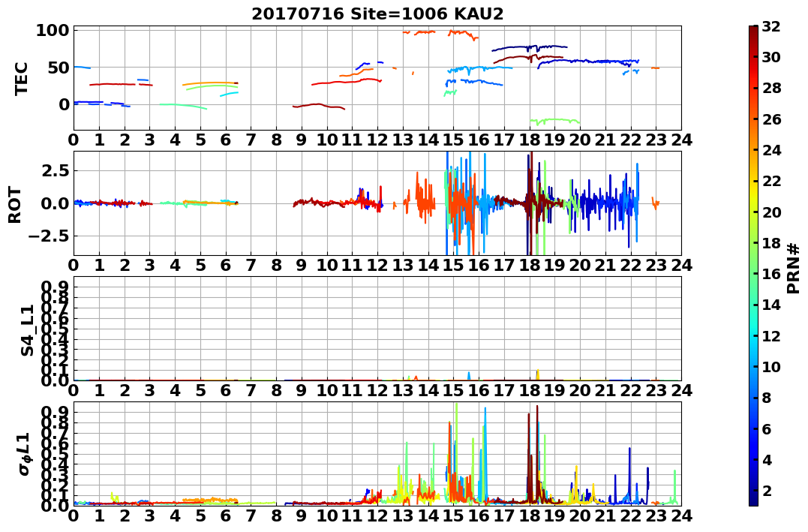Click the colorbar tick label 12
Viewport: 808px width, 532px height.
(x=771, y=335)
